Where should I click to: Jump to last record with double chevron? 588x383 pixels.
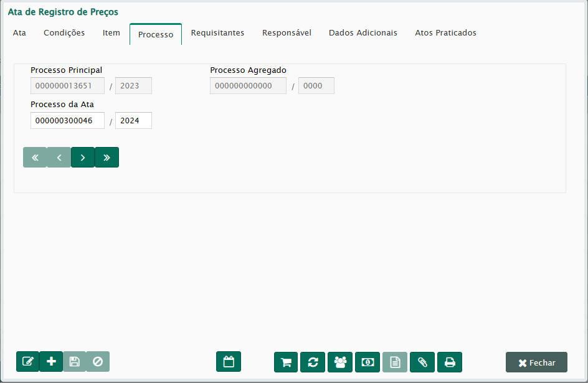pos(107,158)
